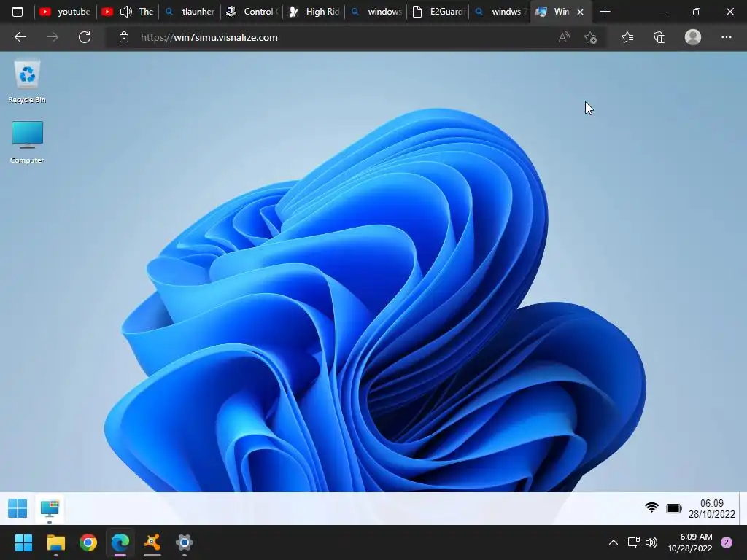
Task: Switch to the Control tab
Action: [252, 12]
